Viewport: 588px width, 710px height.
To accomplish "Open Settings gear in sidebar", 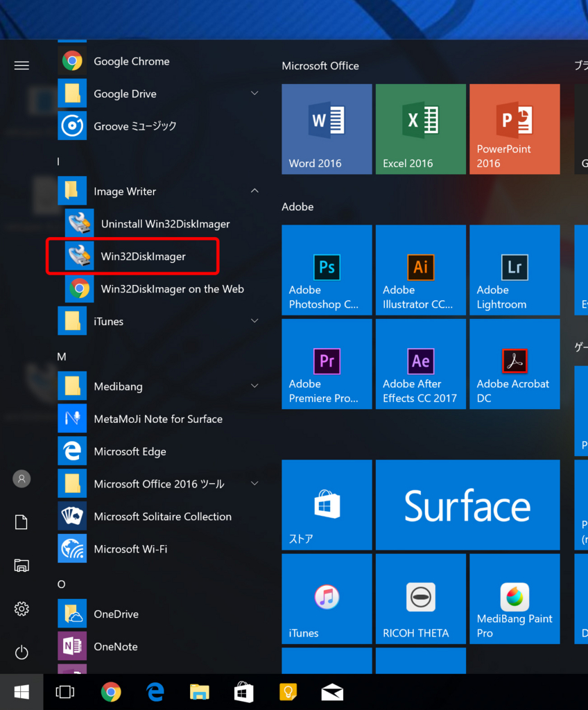I will (x=21, y=609).
